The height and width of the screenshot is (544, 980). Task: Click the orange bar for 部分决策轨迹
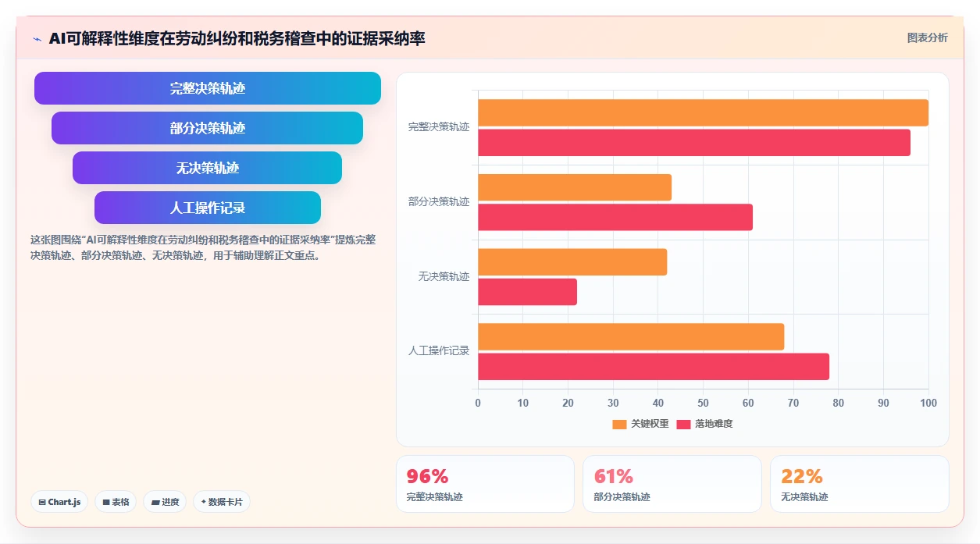point(575,187)
